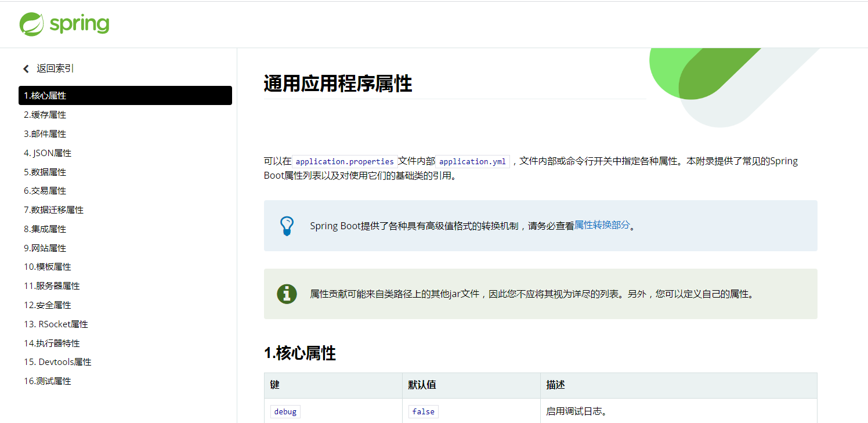Open 3.邮件属性 section

[x=45, y=134]
